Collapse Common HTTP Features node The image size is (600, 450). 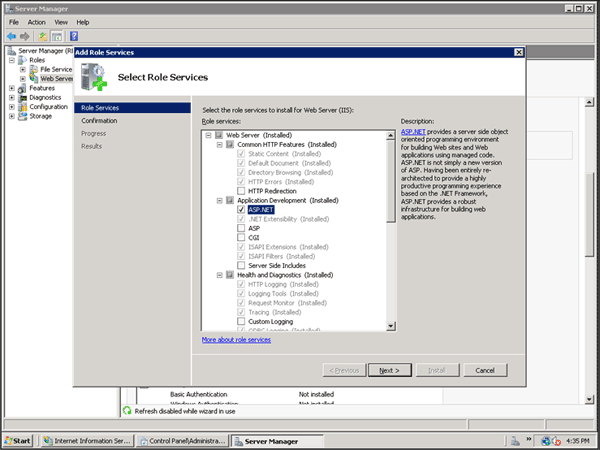(x=220, y=145)
